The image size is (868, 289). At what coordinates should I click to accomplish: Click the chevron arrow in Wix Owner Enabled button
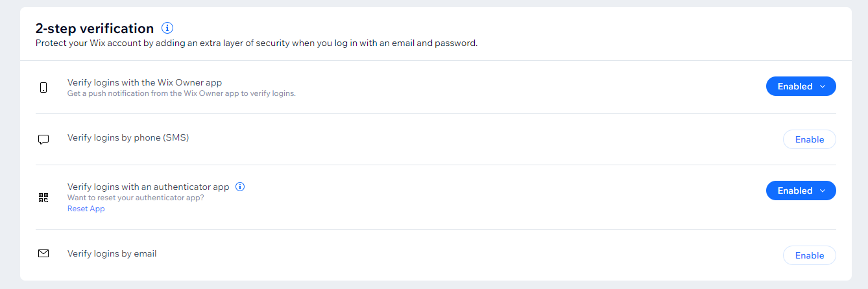tap(823, 86)
